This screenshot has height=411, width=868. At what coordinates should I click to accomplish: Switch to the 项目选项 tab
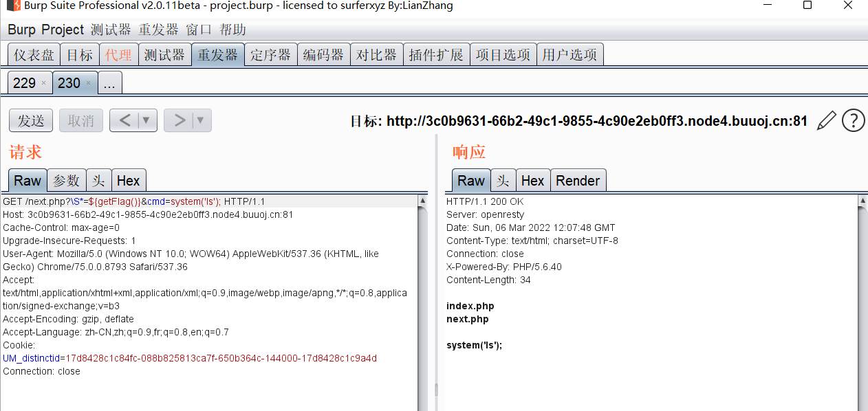tap(503, 55)
